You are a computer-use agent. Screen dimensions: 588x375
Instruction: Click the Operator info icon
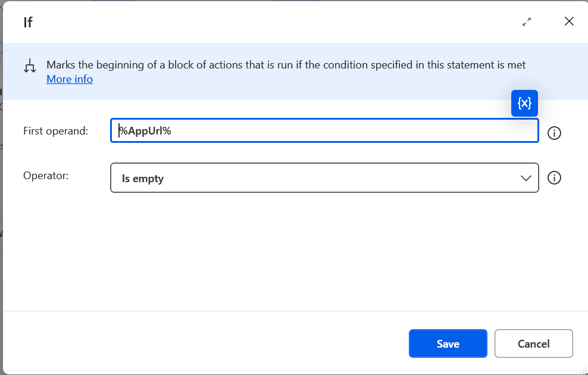tap(554, 178)
